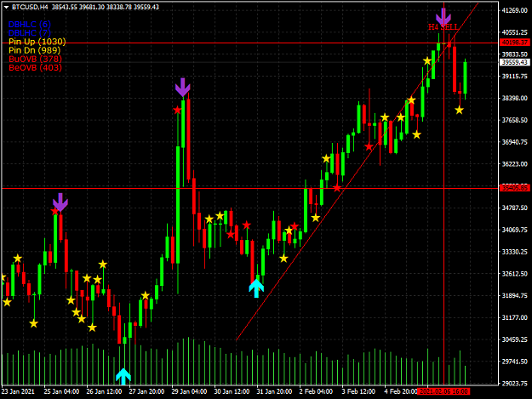532x399 pixels.
Task: Select the purple down arrow above 29 Jan peak
Action: point(182,88)
